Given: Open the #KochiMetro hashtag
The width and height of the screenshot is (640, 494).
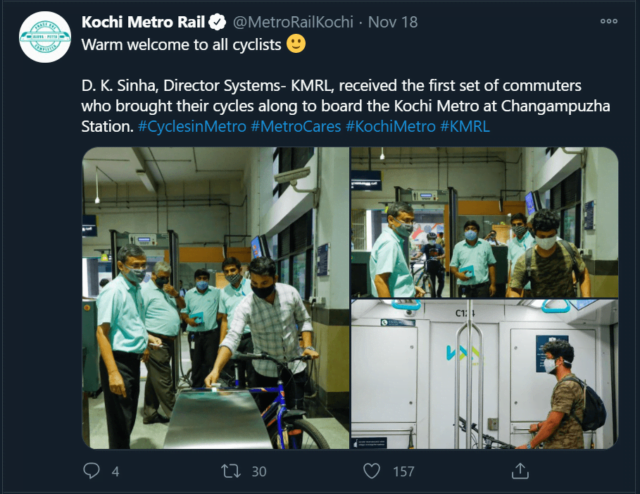Looking at the screenshot, I should pyautogui.click(x=400, y=127).
